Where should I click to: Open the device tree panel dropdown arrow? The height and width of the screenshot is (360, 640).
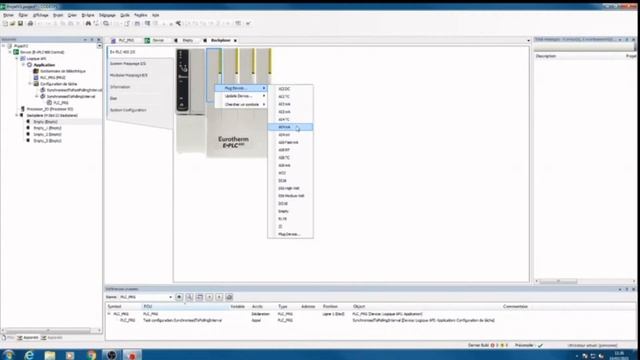(x=99, y=46)
